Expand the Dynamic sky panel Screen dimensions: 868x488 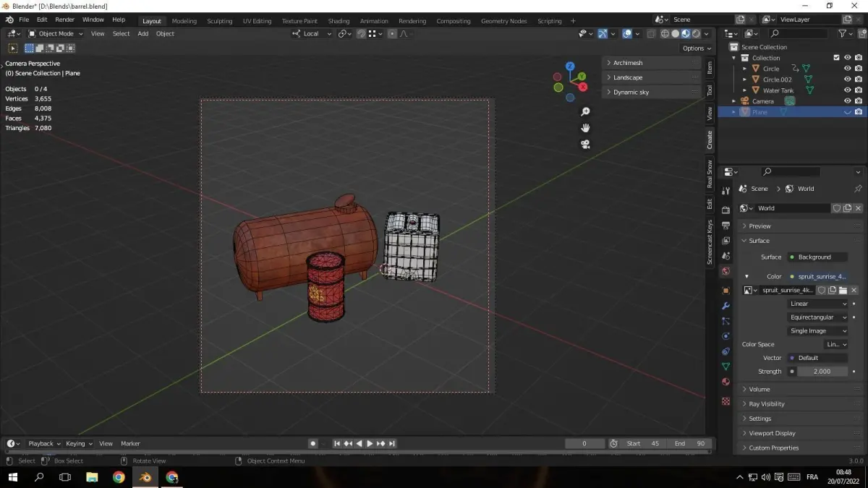coord(651,92)
